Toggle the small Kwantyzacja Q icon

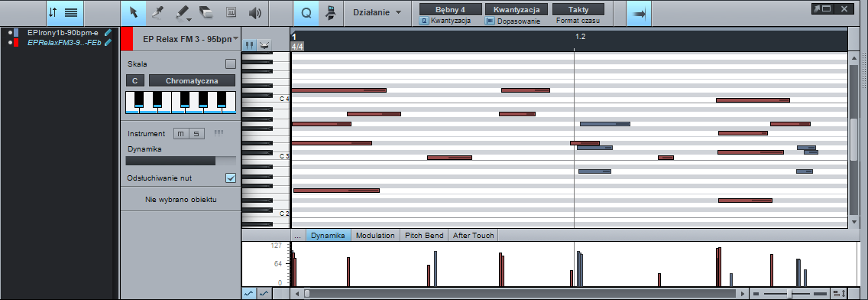point(425,21)
